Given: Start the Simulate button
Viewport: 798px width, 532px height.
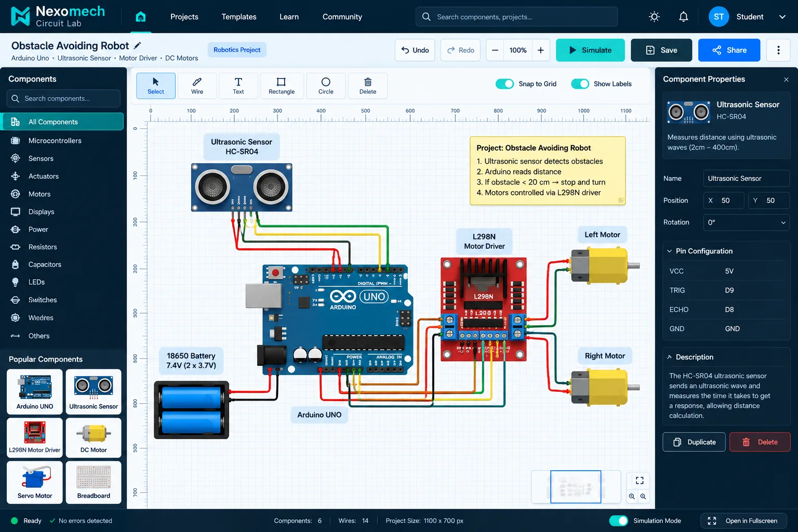Looking at the screenshot, I should 590,50.
